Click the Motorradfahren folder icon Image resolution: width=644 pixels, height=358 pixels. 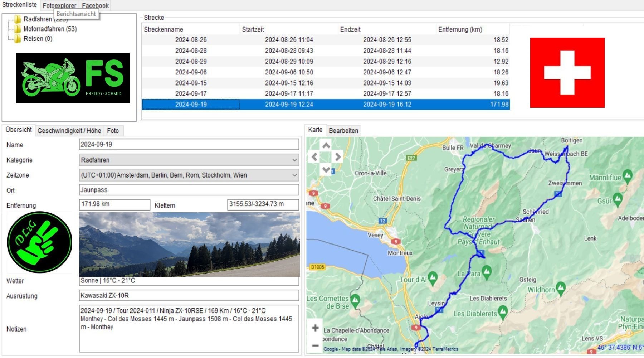[x=18, y=29]
